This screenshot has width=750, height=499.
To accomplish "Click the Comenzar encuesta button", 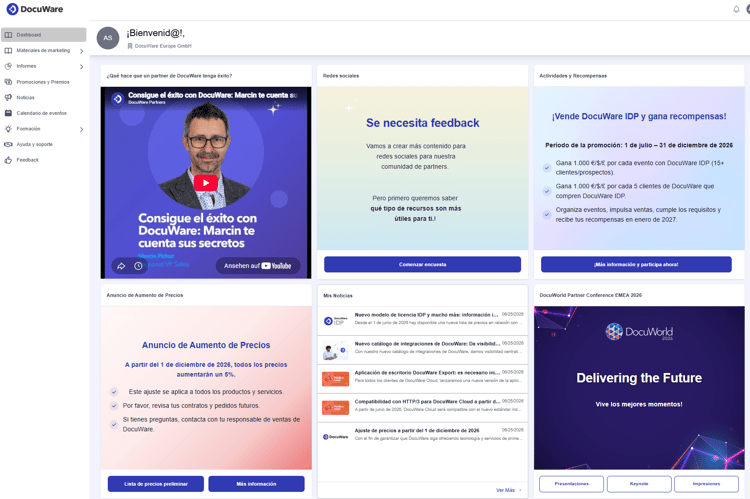I will [422, 264].
